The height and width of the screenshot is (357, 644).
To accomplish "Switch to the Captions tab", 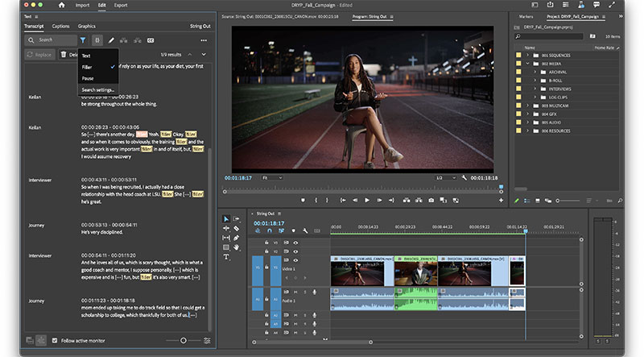I will pyautogui.click(x=61, y=26).
